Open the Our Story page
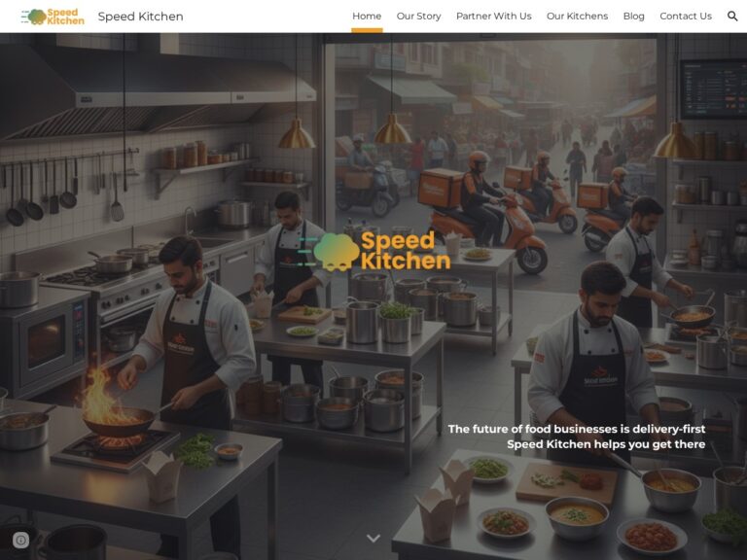 click(419, 17)
